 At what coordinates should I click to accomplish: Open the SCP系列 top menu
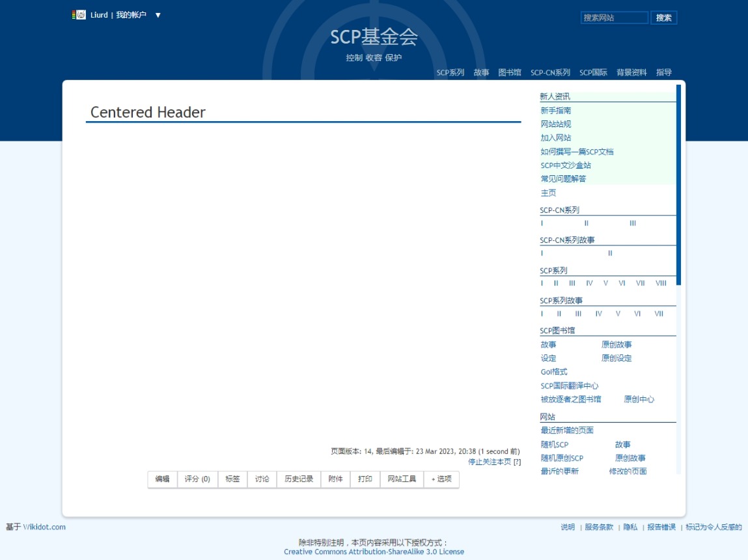[x=450, y=72]
